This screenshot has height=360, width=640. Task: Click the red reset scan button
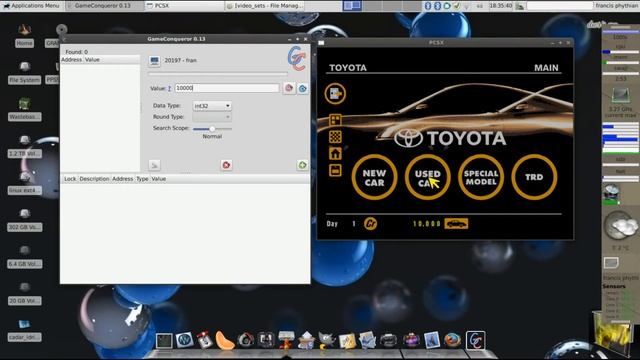click(226, 165)
